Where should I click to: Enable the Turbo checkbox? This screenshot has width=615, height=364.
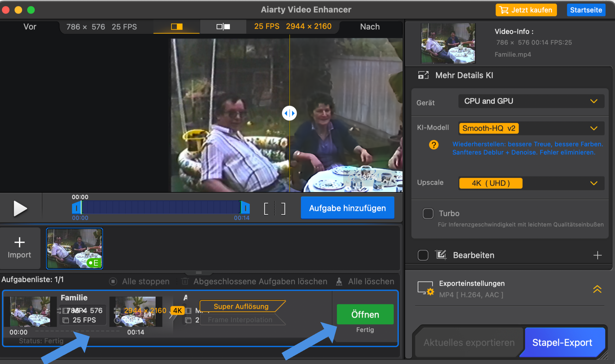pos(428,214)
